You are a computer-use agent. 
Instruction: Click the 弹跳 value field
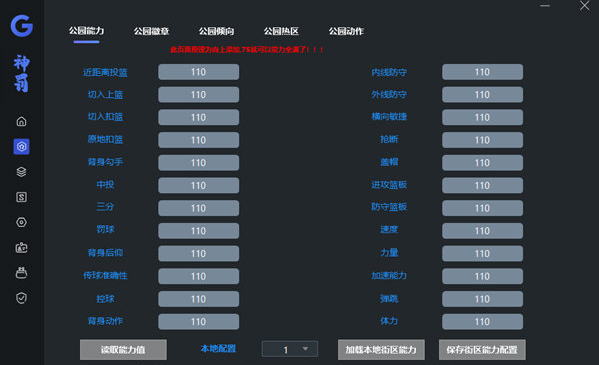point(482,299)
